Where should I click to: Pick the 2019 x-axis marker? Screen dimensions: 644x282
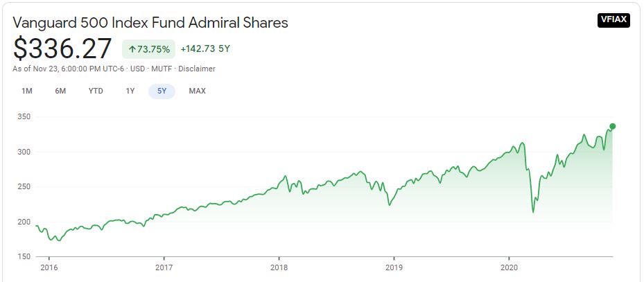coord(394,267)
